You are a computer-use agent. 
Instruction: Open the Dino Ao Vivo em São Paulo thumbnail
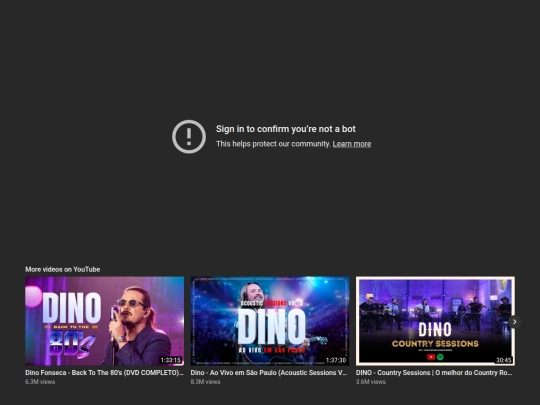click(270, 321)
